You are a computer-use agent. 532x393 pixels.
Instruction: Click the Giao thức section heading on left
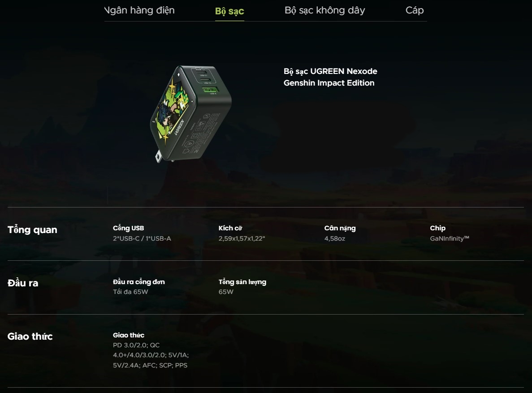tap(30, 337)
